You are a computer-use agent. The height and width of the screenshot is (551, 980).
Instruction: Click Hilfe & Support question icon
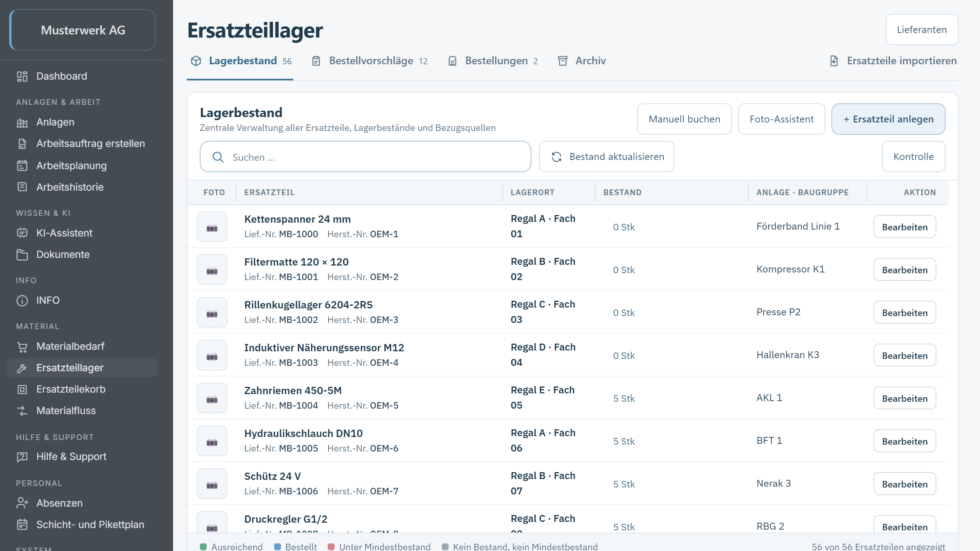(22, 457)
